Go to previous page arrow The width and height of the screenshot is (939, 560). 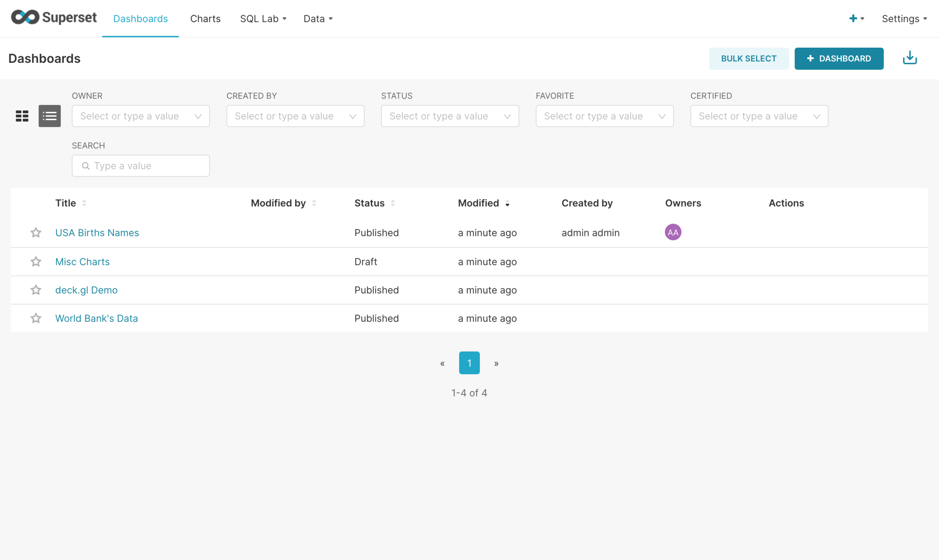[442, 363]
